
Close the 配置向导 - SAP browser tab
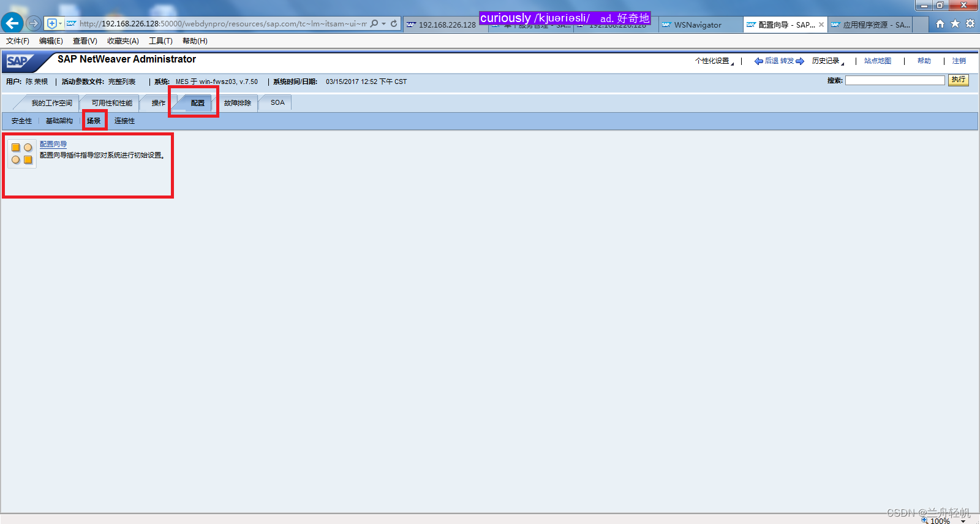(x=821, y=25)
